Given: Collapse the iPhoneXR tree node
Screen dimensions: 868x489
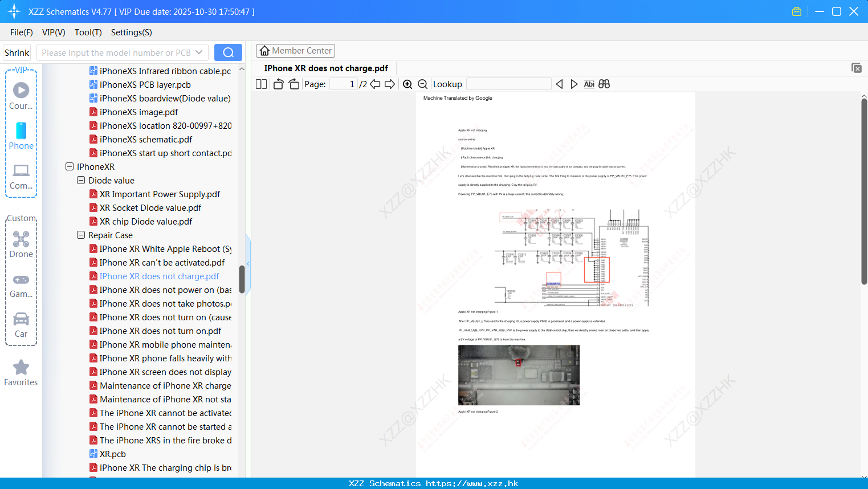Looking at the screenshot, I should pos(70,166).
